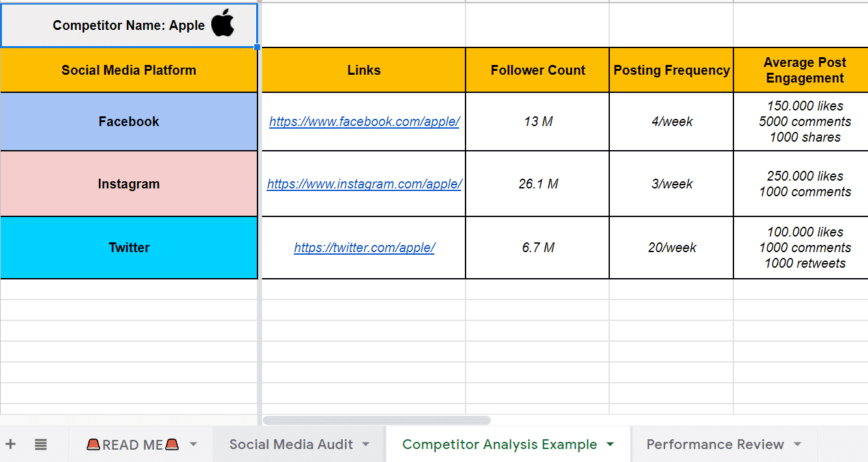868x462 pixels.
Task: Open the Facebook Apple page link
Action: (363, 122)
